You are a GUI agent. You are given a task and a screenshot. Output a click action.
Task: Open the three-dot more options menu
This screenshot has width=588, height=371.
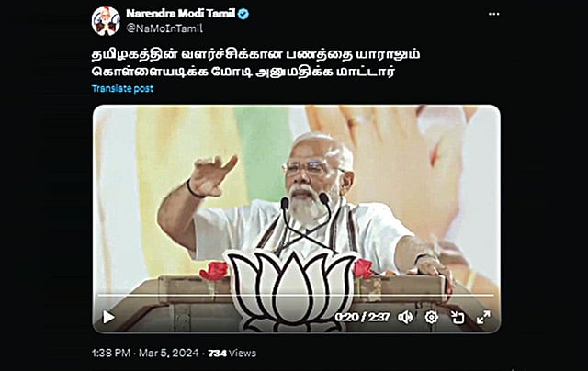(494, 15)
